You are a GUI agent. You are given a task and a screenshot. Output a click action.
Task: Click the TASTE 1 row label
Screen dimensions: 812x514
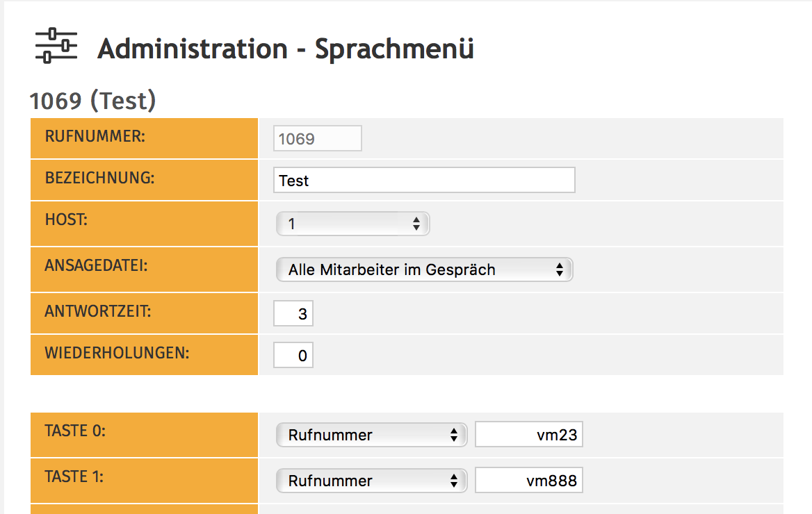(74, 476)
